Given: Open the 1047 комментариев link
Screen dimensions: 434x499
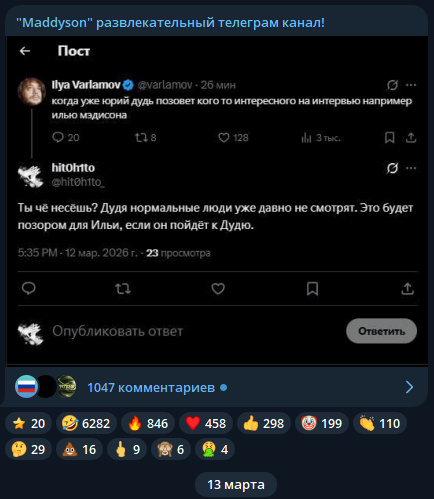Looking at the screenshot, I should (151, 388).
